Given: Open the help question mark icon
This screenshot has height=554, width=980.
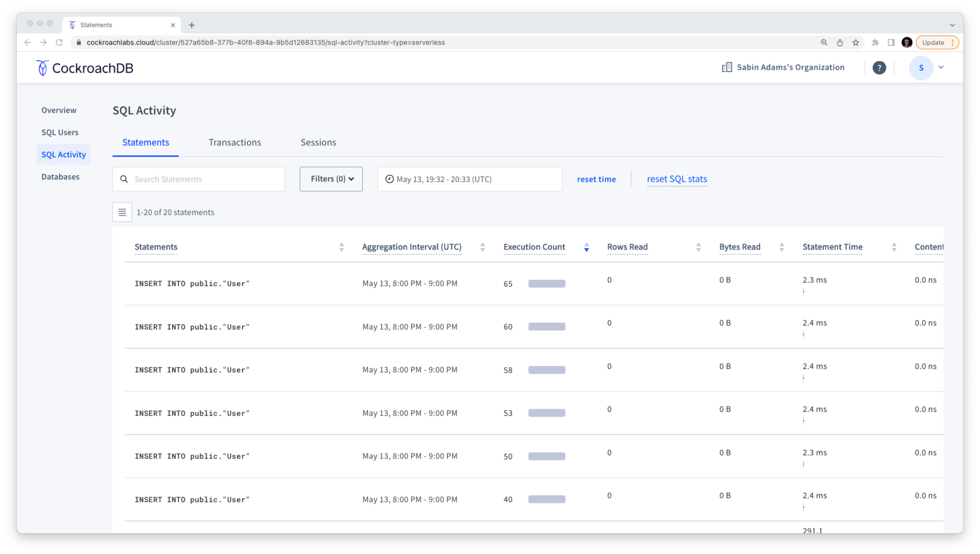Looking at the screenshot, I should (x=879, y=68).
